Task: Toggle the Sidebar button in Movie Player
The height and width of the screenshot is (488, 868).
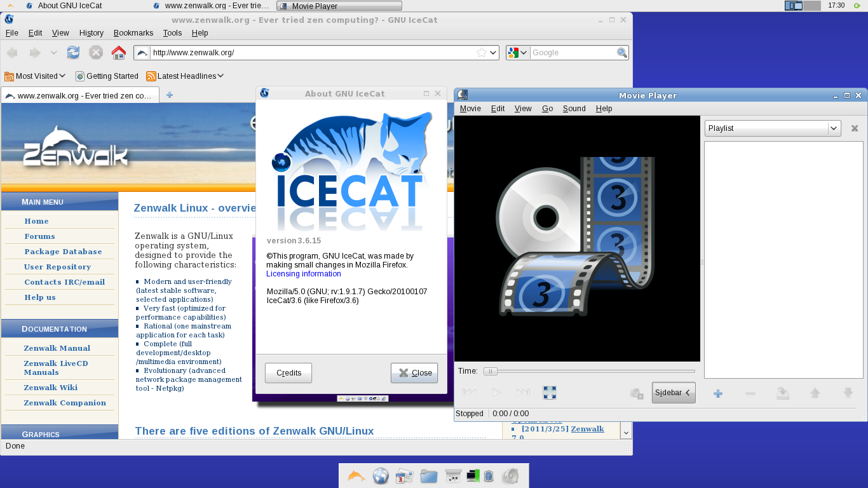Action: click(674, 393)
